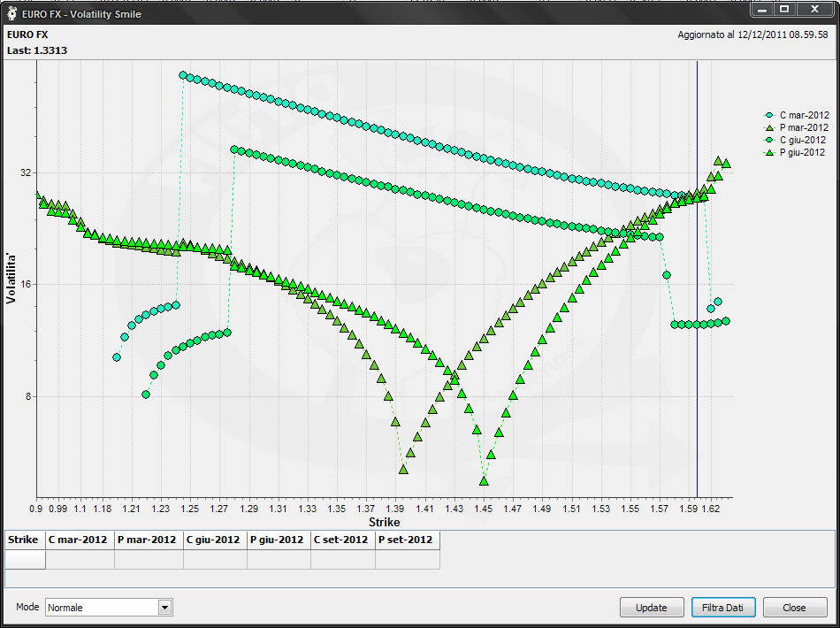
Task: Maximize the Volatility Smile window
Action: click(784, 9)
